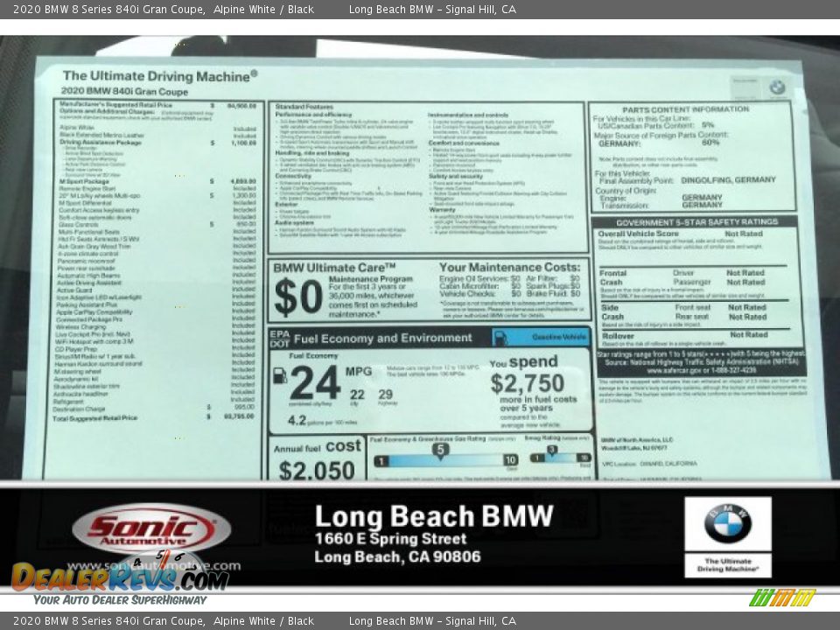Click the large '24' combined MPG number

tap(315, 382)
